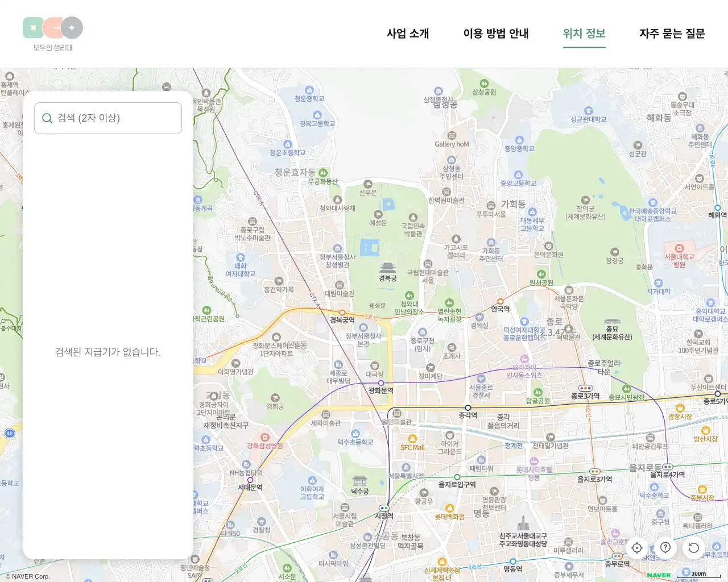This screenshot has width=728, height=582.
Task: Center map on my current location
Action: [637, 548]
